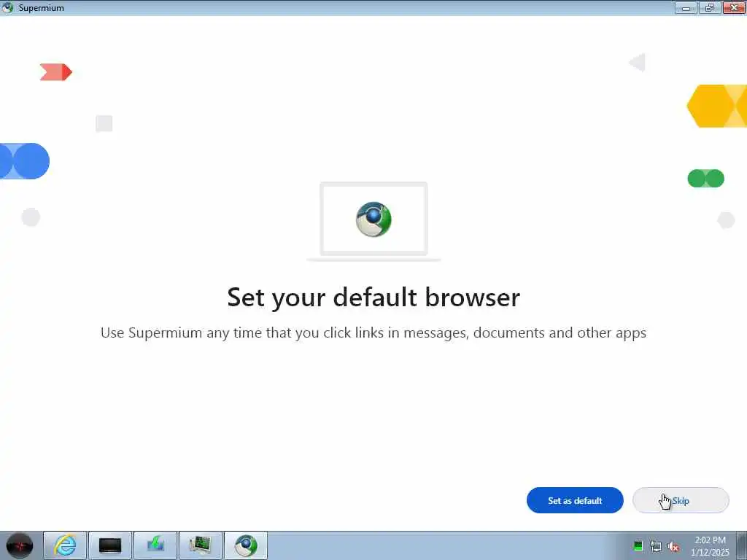
Task: Click the Supermium title bar icon
Action: pyautogui.click(x=7, y=7)
